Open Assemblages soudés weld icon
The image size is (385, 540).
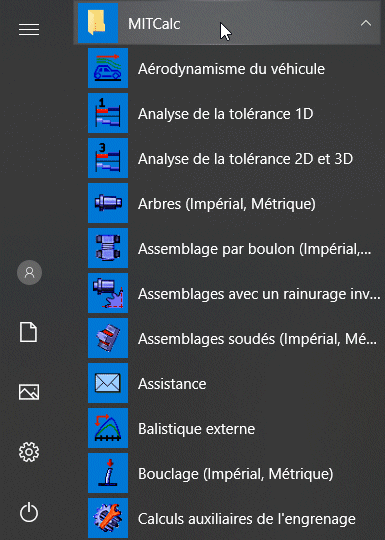tap(108, 338)
